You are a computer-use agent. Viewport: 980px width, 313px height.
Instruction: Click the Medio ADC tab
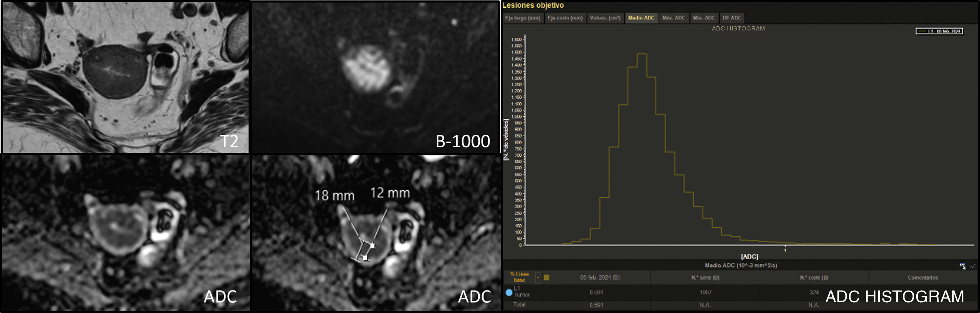point(641,18)
